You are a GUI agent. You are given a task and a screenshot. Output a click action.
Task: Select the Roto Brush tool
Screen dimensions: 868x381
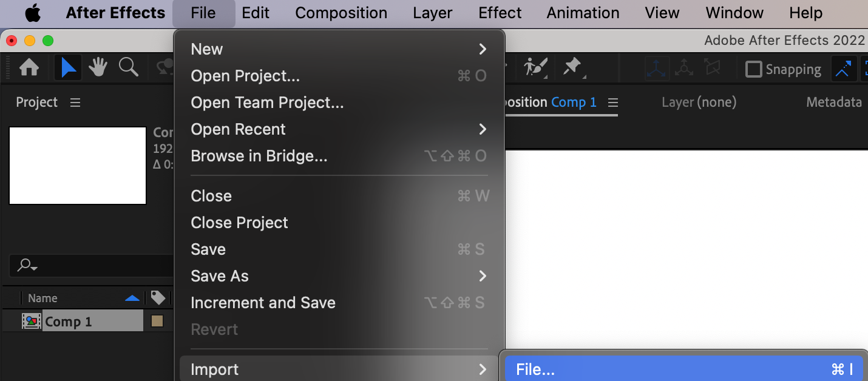[536, 67]
